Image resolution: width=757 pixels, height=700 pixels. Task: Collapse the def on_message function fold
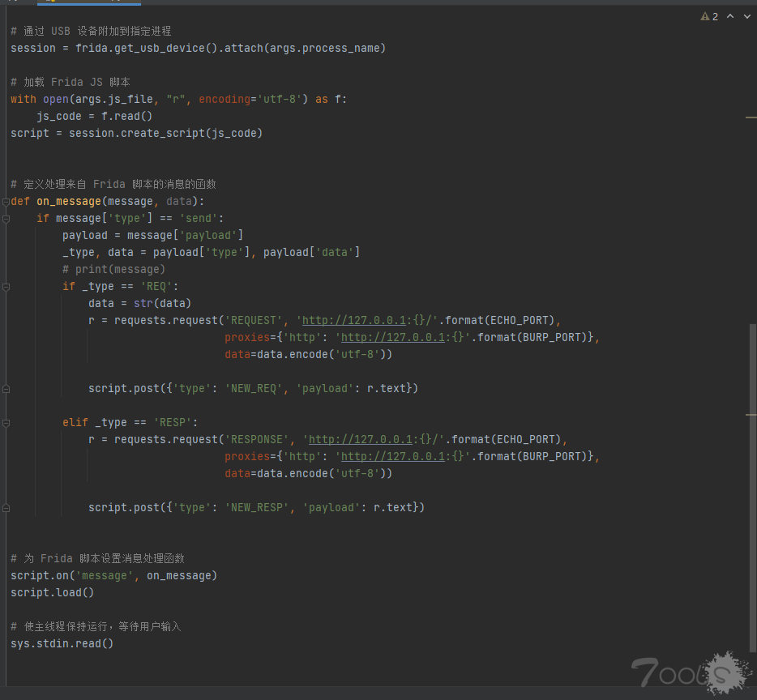coord(6,202)
